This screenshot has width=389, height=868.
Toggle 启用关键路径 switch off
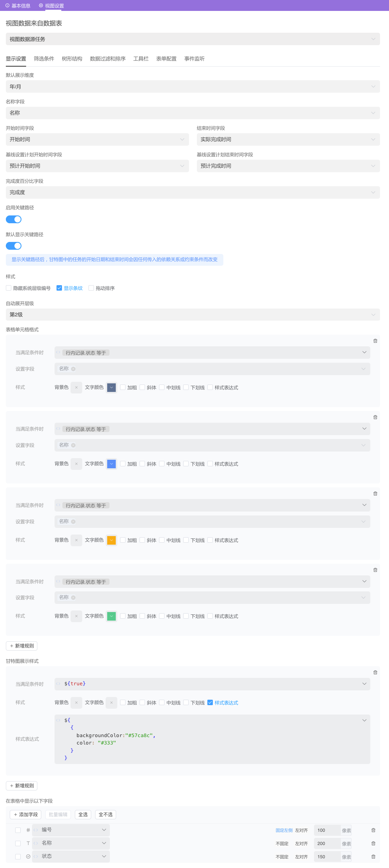tap(14, 219)
